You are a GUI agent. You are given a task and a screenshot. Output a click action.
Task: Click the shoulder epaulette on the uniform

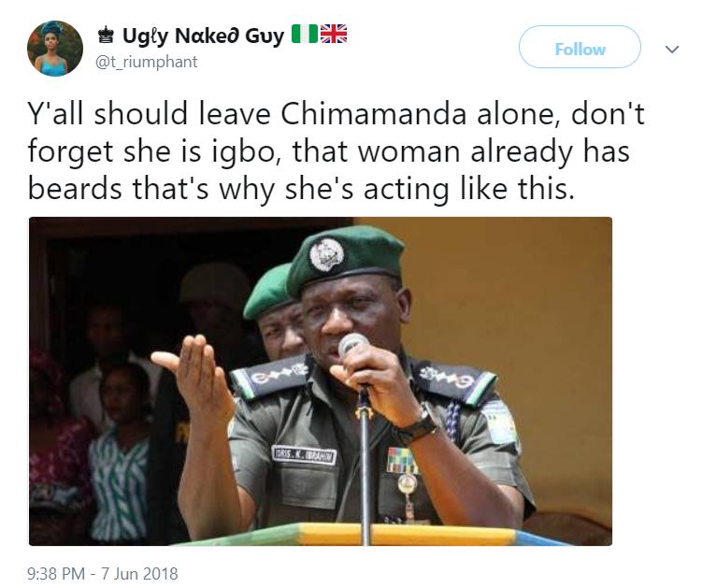pyautogui.click(x=453, y=380)
